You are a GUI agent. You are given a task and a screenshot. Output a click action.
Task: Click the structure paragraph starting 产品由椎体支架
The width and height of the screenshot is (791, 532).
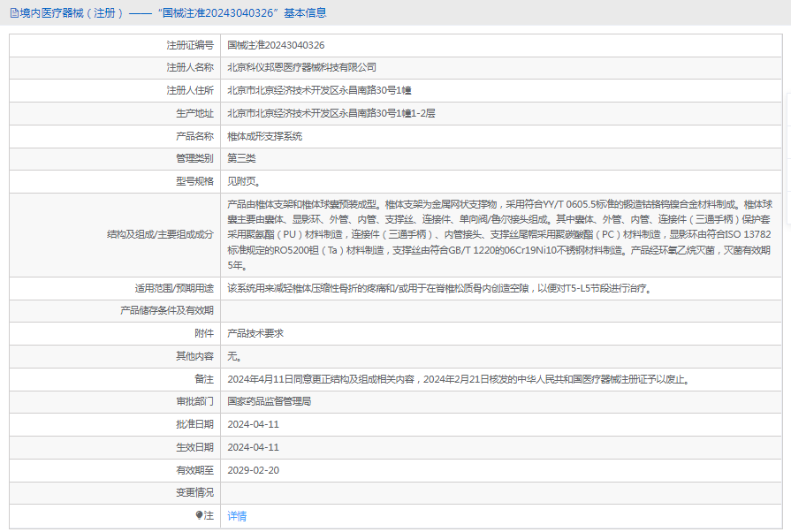click(500, 234)
